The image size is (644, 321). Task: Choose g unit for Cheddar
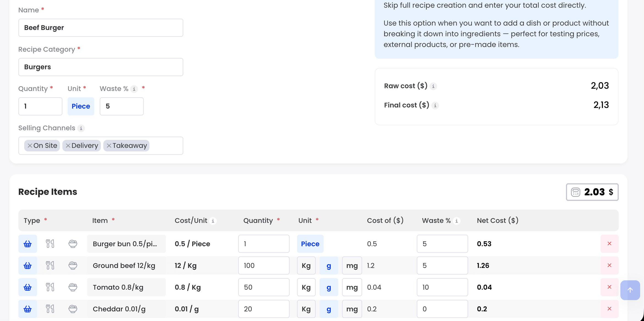[x=329, y=309]
